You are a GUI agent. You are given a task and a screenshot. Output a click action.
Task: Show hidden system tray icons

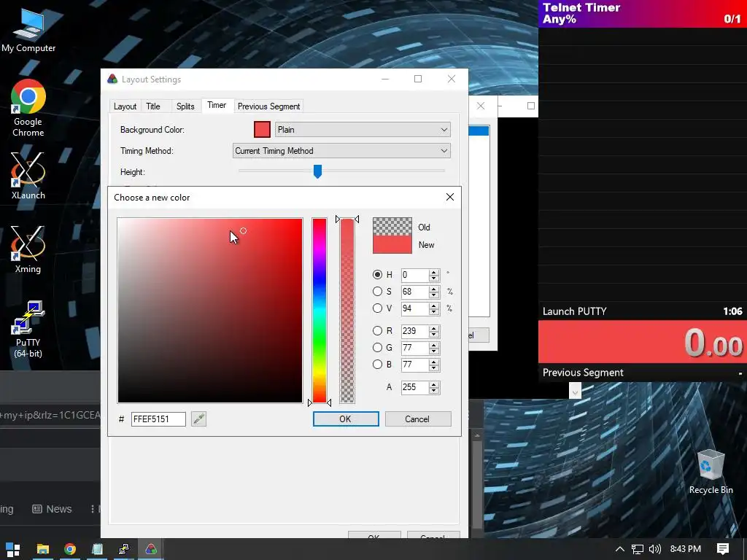(x=620, y=549)
